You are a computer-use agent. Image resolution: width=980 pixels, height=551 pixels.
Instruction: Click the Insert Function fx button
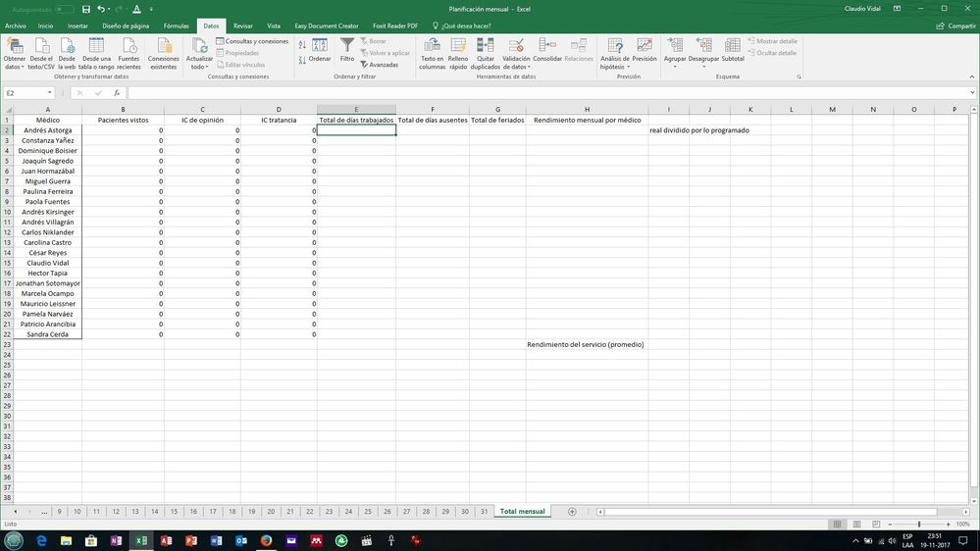(117, 93)
